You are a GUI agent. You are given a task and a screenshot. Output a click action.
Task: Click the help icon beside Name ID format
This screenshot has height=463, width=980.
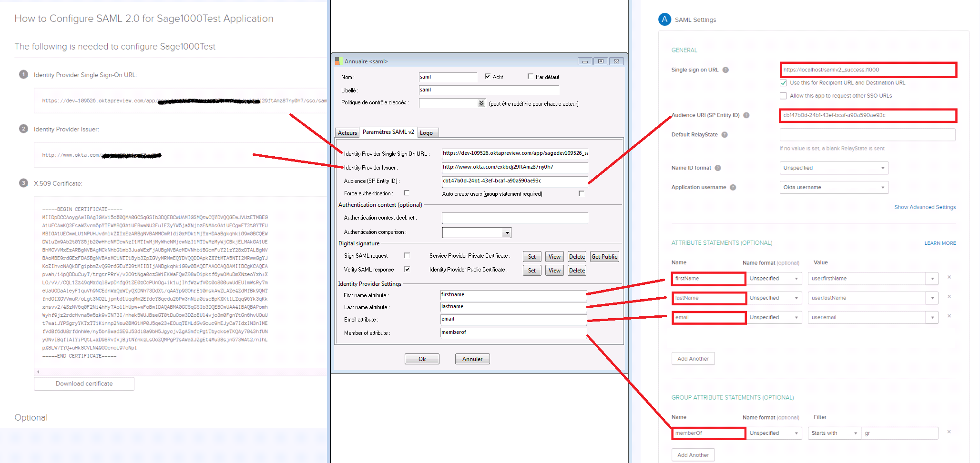(718, 168)
